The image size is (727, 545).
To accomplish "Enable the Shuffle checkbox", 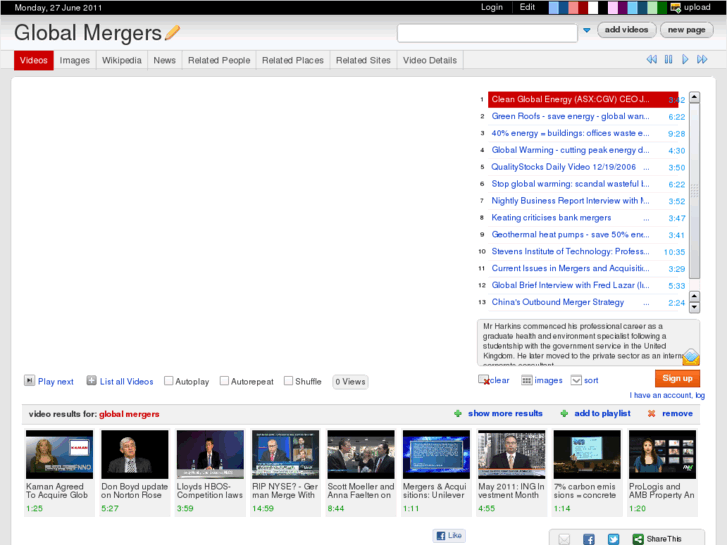I will (288, 381).
